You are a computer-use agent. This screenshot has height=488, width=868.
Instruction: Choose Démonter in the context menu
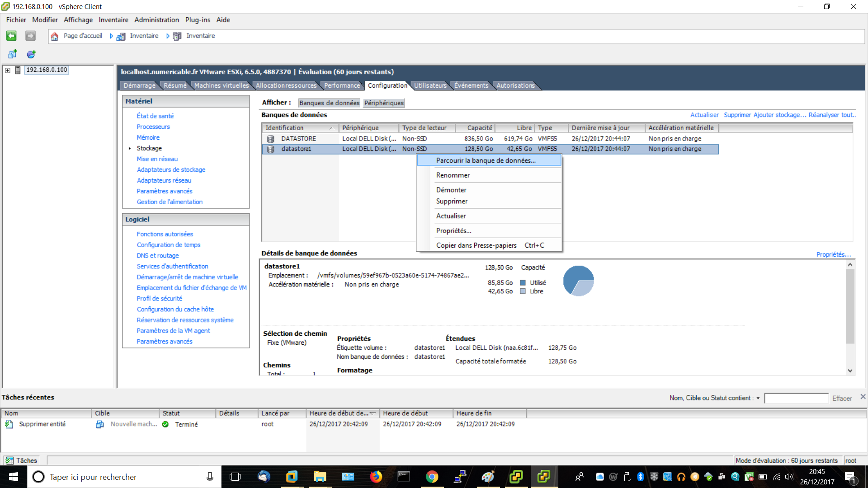click(x=489, y=190)
